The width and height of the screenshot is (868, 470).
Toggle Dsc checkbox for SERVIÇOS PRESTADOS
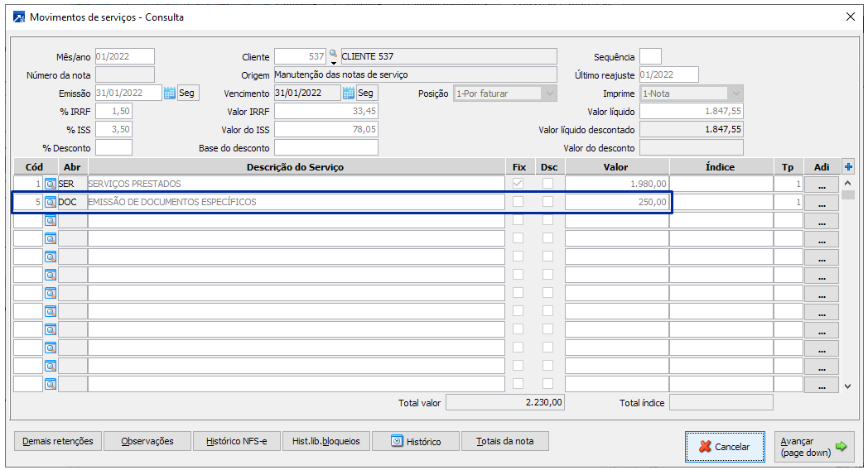548,184
